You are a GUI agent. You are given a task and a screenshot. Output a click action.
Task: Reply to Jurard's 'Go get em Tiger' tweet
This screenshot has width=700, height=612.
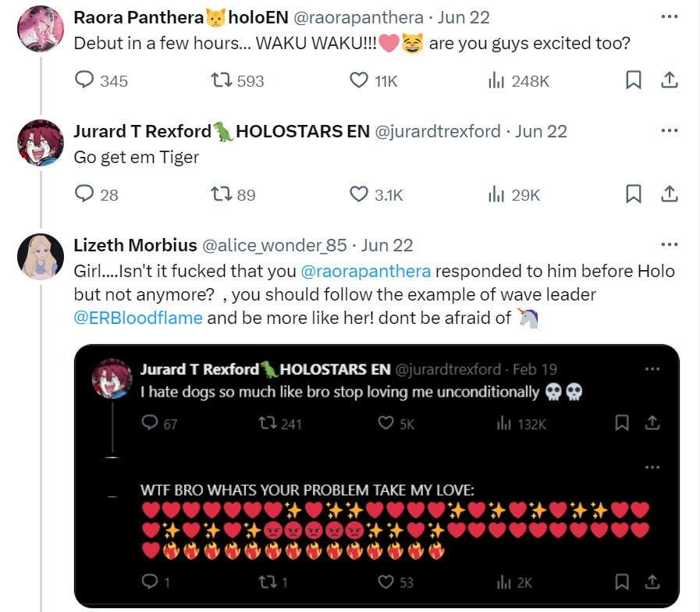pyautogui.click(x=84, y=194)
